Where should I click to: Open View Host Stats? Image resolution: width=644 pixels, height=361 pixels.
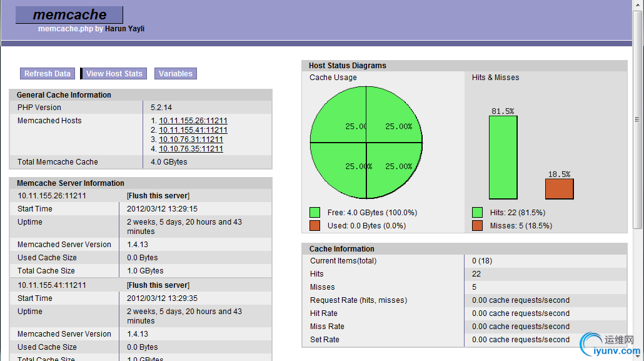pos(114,74)
